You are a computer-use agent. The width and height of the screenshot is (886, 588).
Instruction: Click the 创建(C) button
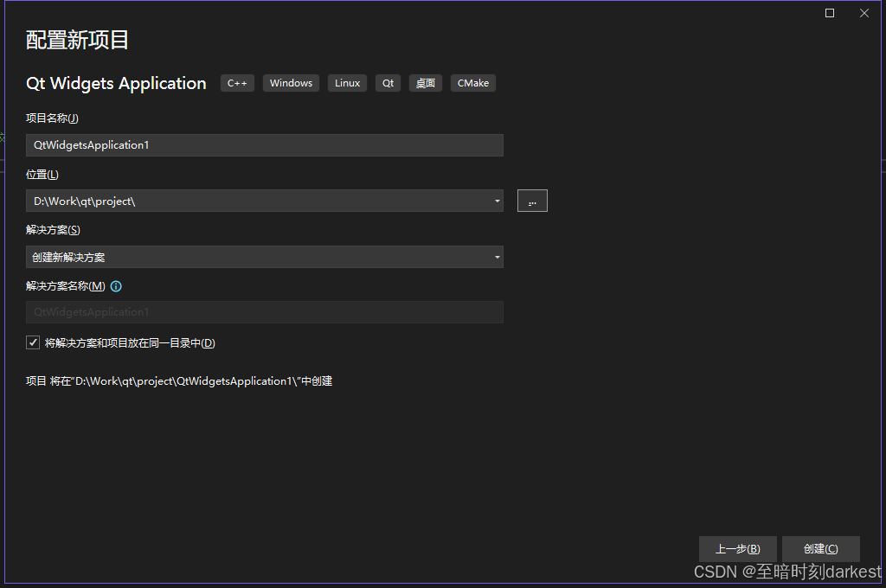click(x=820, y=548)
